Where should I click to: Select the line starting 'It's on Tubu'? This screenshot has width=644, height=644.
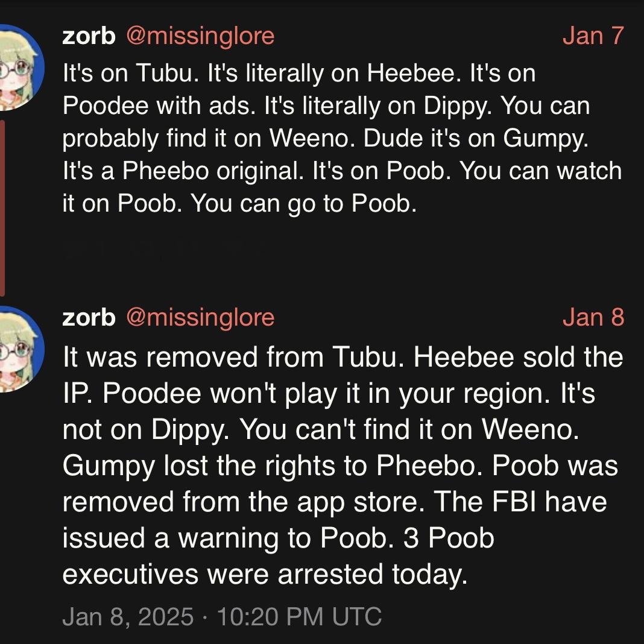pos(299,74)
